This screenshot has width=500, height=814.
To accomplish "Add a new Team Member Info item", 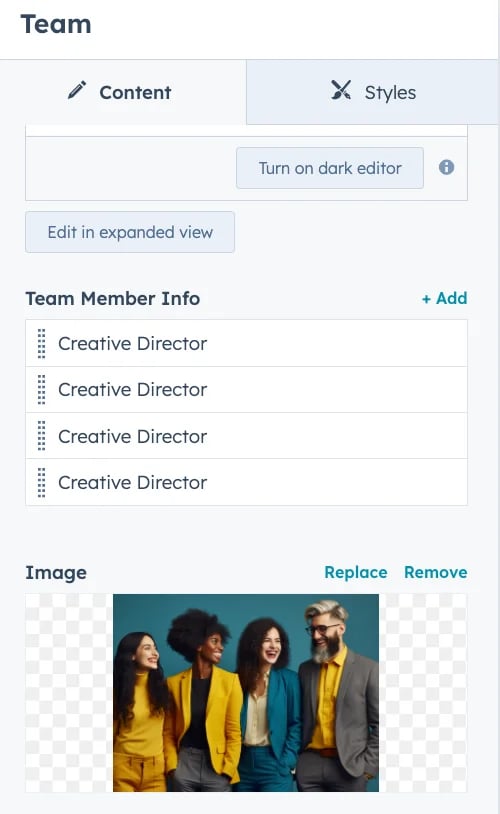I will [x=444, y=299].
